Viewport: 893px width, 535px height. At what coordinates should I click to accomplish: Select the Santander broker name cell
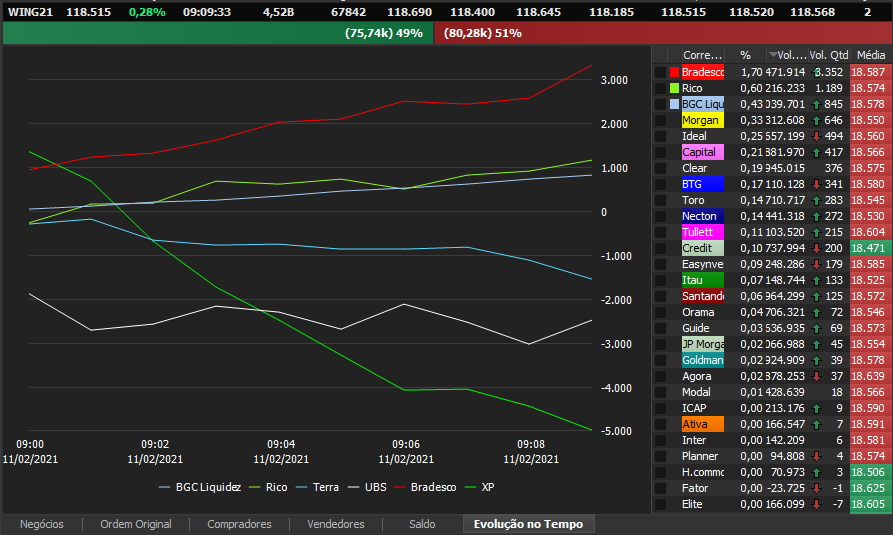point(703,296)
